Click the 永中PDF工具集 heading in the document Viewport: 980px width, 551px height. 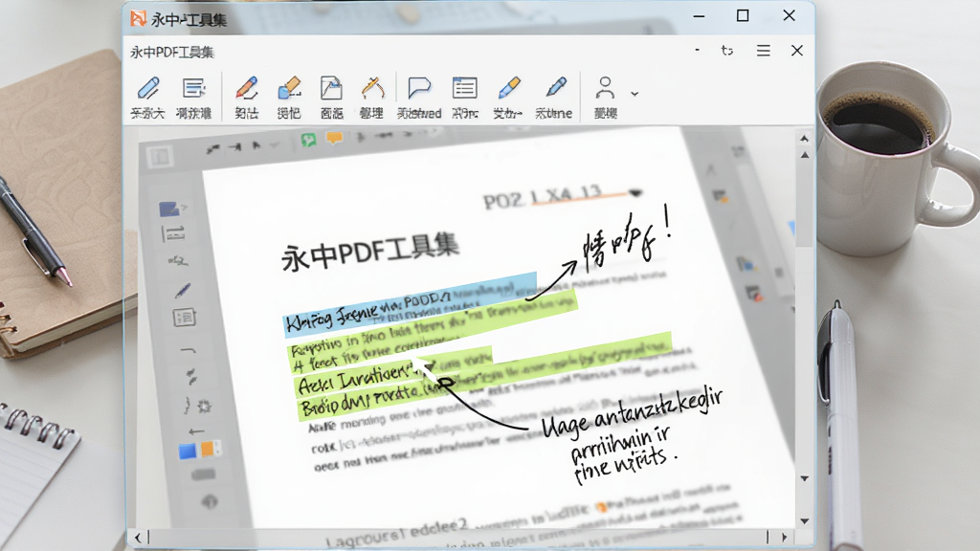[370, 252]
